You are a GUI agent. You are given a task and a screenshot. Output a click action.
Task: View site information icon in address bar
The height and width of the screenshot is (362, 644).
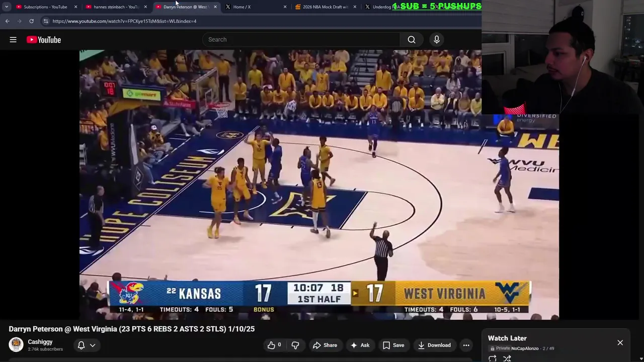(x=46, y=21)
